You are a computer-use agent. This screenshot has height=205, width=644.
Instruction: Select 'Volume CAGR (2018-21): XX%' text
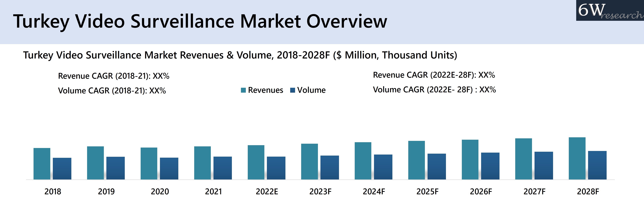click(x=112, y=91)
